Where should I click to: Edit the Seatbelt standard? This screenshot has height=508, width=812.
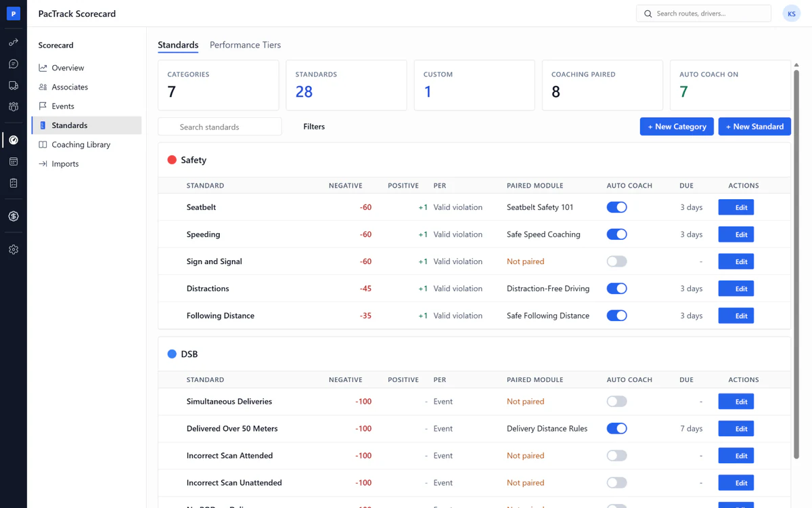[x=736, y=207]
